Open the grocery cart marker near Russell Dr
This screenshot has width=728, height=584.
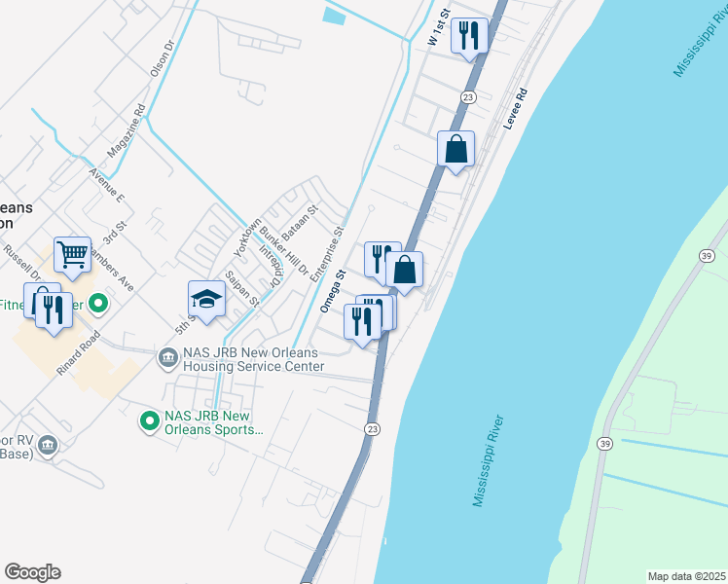pyautogui.click(x=72, y=255)
